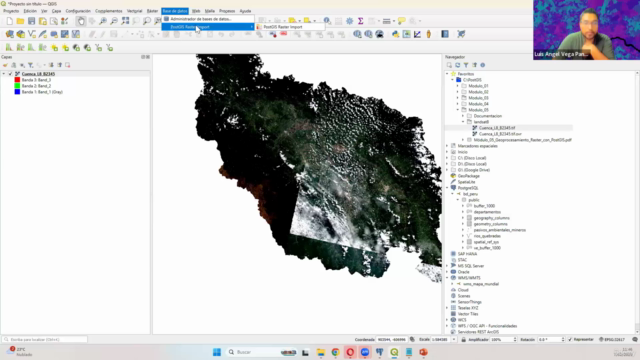This screenshot has width=640, height=360.
Task: Open Statistical Summary sigma icon
Action: (360, 21)
